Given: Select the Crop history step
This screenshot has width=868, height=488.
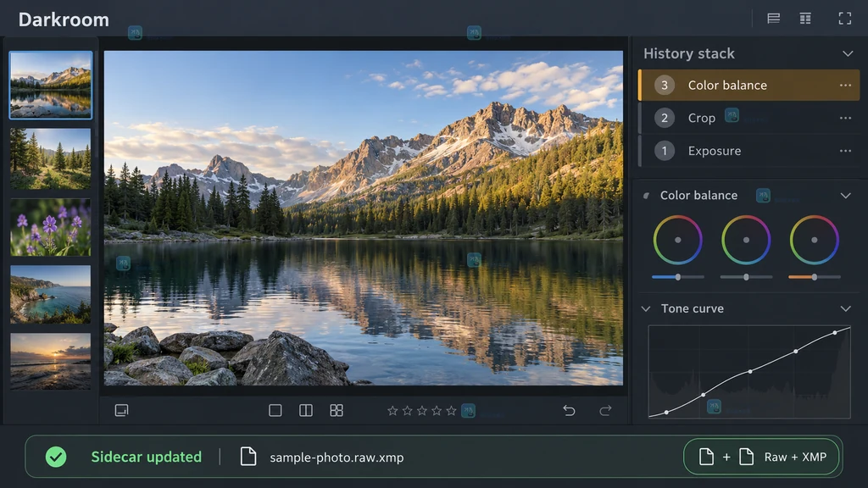Looking at the screenshot, I should (749, 118).
